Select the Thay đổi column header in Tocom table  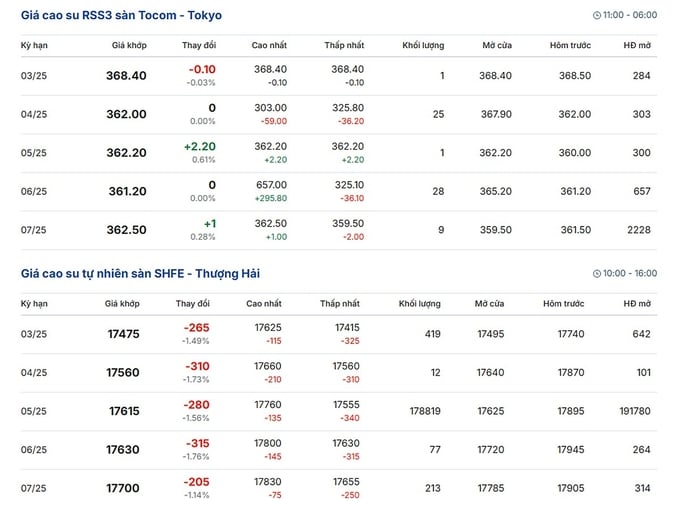coord(199,45)
